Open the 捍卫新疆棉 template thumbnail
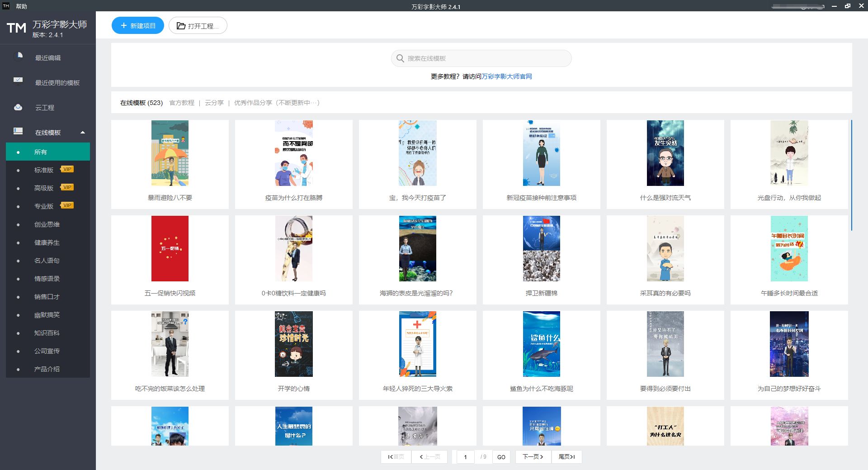This screenshot has height=470, width=868. pyautogui.click(x=542, y=248)
